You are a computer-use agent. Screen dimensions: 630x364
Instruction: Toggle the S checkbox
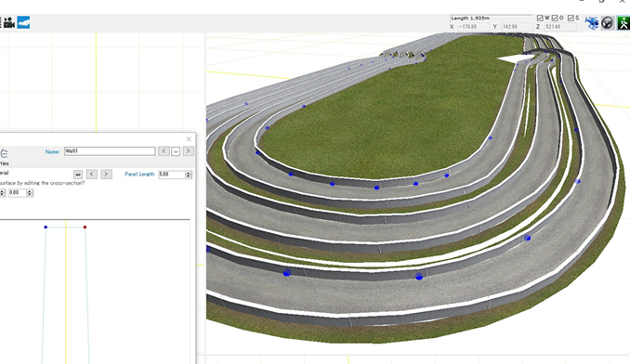click(571, 18)
